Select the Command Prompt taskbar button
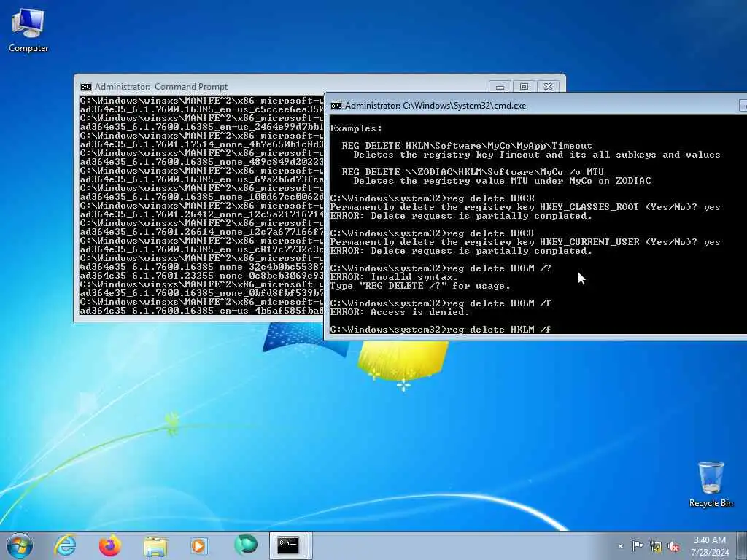The height and width of the screenshot is (560, 747). [x=289, y=545]
